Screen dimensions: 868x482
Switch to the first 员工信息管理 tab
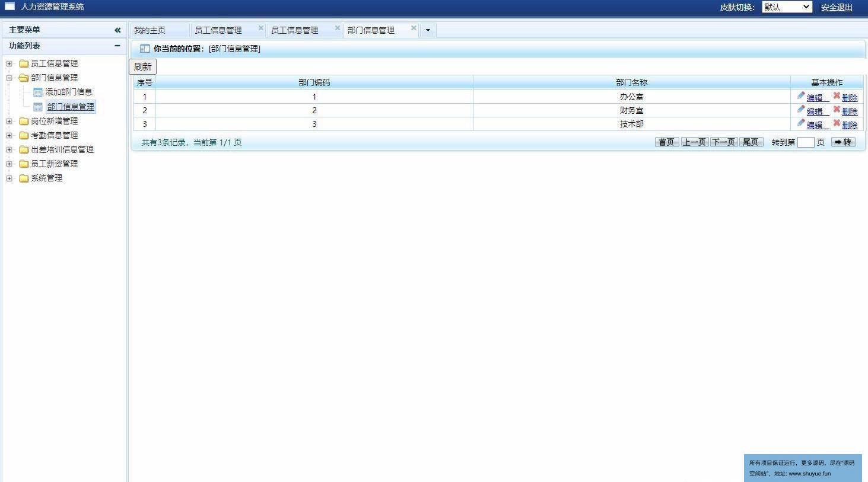[218, 30]
